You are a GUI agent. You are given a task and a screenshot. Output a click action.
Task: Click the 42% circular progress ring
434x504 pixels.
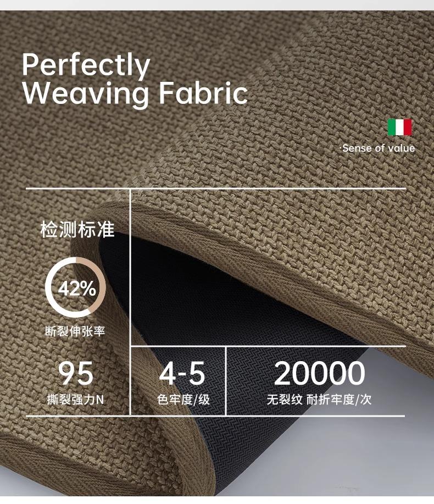(x=75, y=287)
